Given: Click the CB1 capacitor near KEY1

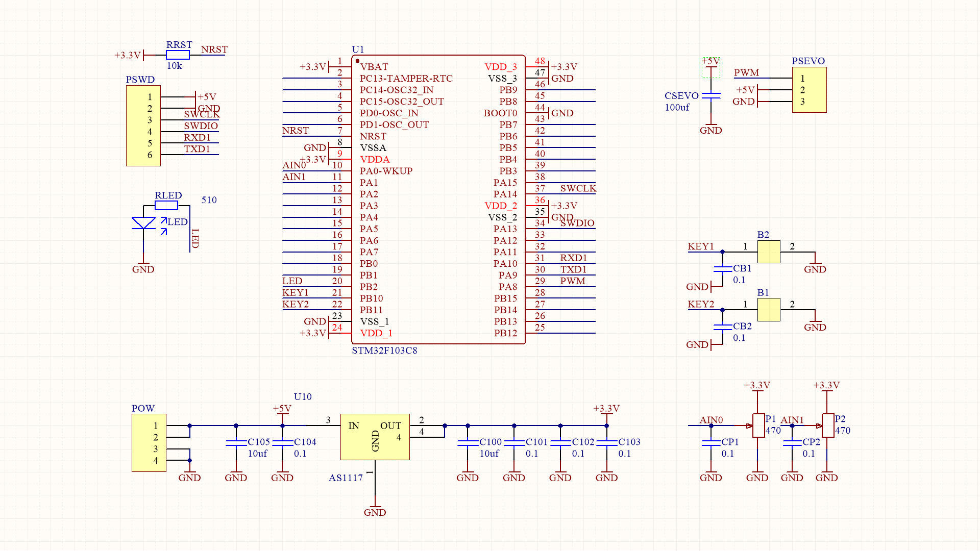Looking at the screenshot, I should (x=723, y=269).
